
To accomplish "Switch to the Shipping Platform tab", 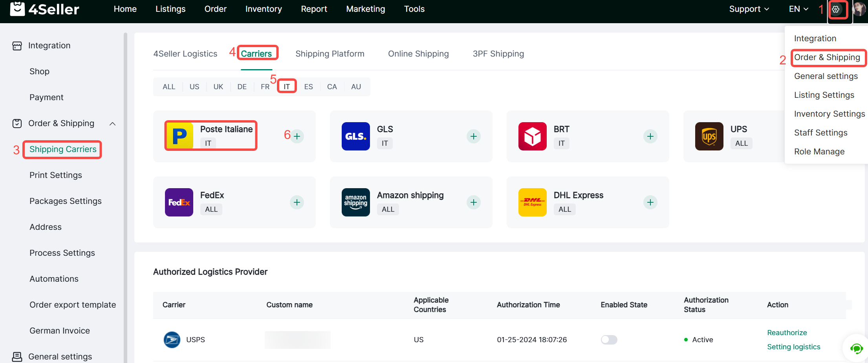I will click(x=330, y=54).
